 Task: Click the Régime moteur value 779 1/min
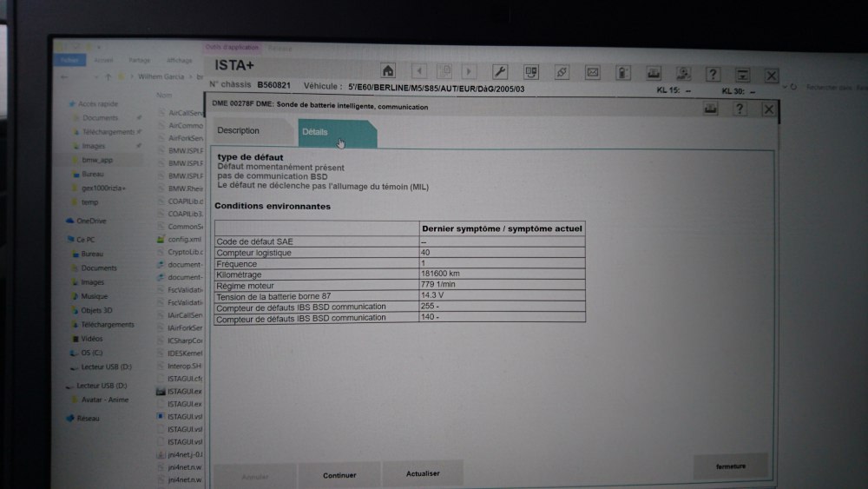pos(437,284)
